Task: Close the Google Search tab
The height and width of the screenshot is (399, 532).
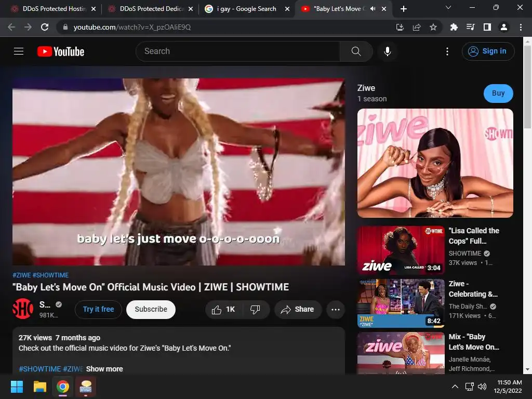Action: click(x=287, y=9)
